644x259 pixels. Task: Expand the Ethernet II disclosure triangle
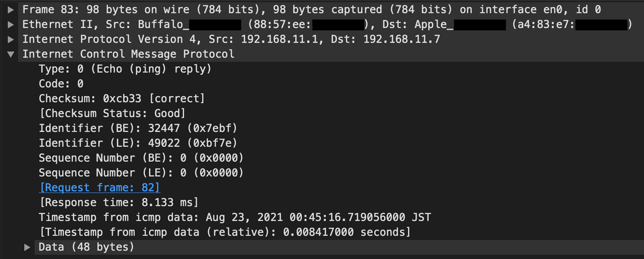click(10, 25)
